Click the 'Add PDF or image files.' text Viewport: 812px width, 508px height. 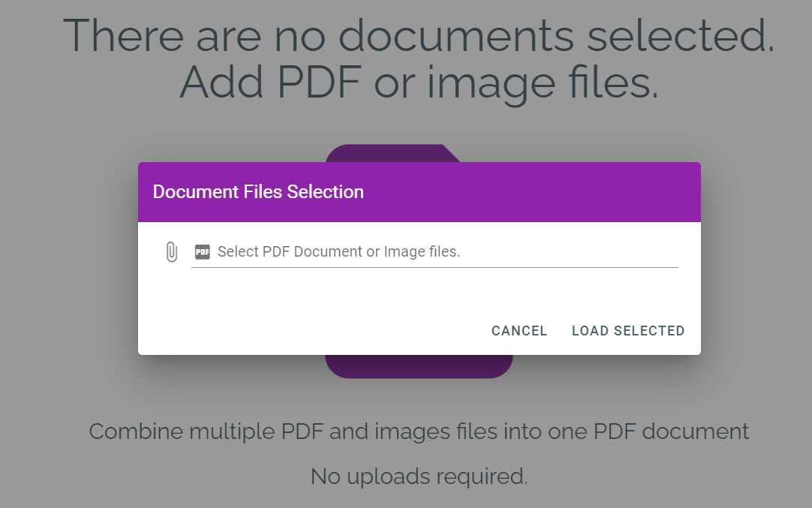419,82
